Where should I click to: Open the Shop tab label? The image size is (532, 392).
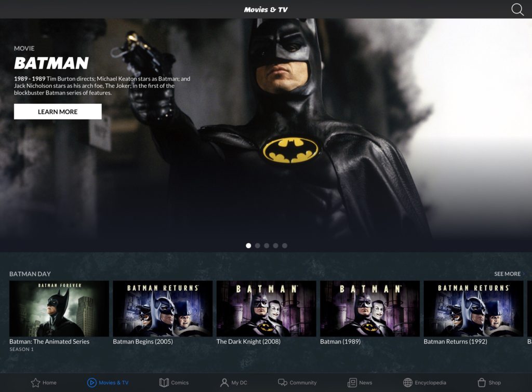click(x=495, y=383)
